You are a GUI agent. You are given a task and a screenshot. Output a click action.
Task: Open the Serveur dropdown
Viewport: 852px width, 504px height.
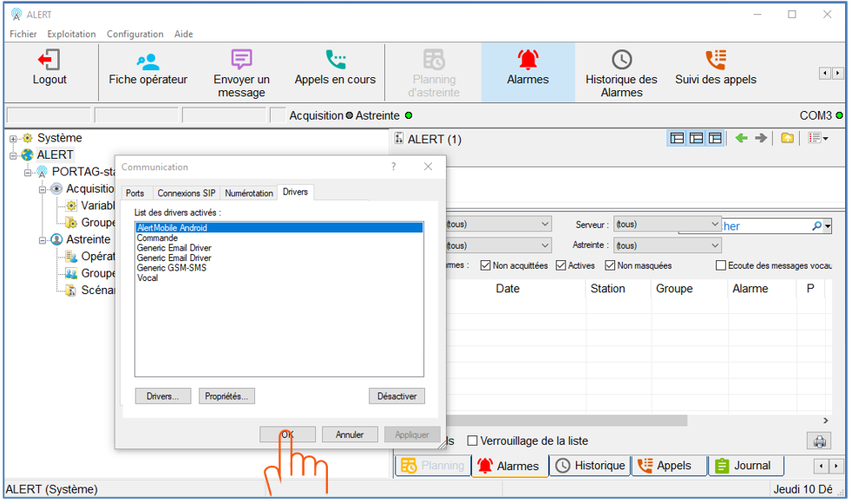(x=666, y=225)
